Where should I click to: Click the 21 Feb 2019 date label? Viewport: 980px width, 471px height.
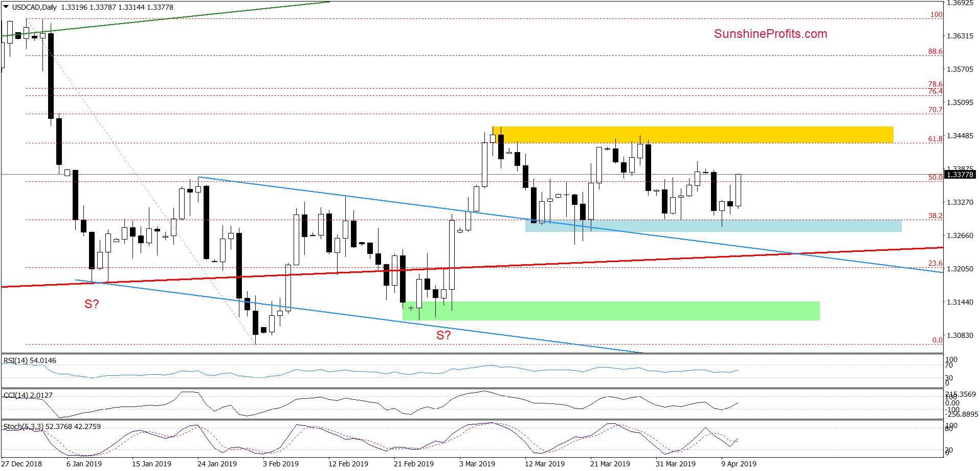[x=414, y=464]
